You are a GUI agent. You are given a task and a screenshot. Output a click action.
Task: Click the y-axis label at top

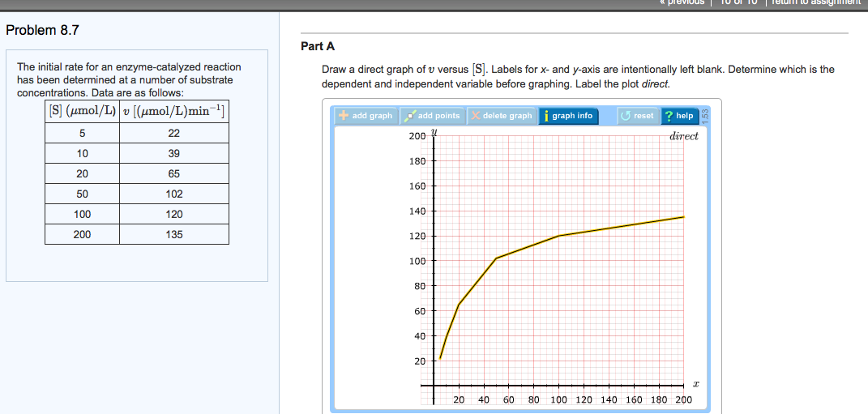coord(435,134)
